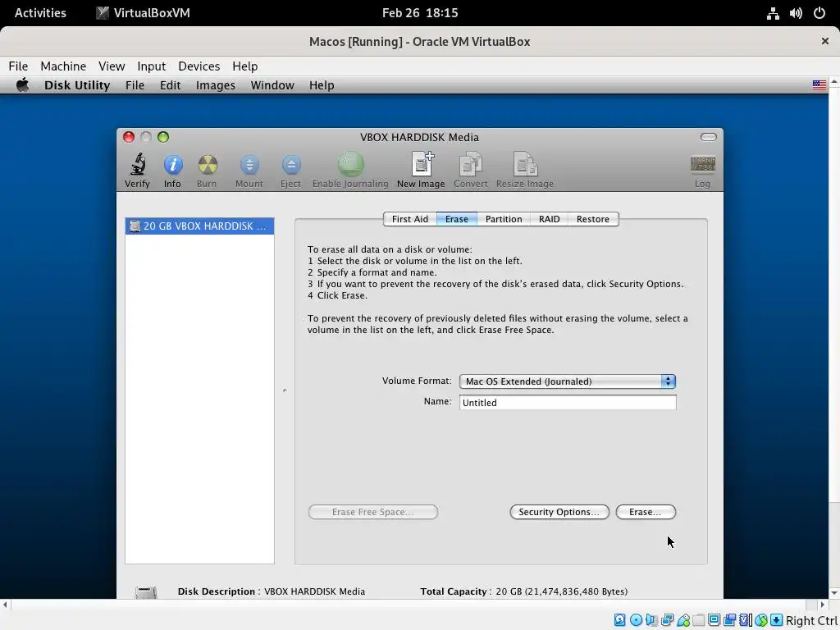The width and height of the screenshot is (840, 630).
Task: Click VirtualBox display status icon
Action: pyautogui.click(x=714, y=620)
